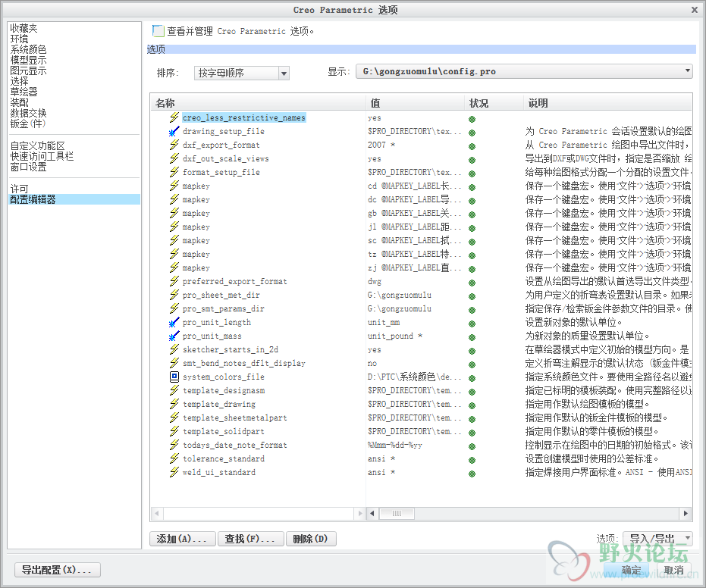The width and height of the screenshot is (706, 588).
Task: Select 装配 category
Action: (20, 102)
